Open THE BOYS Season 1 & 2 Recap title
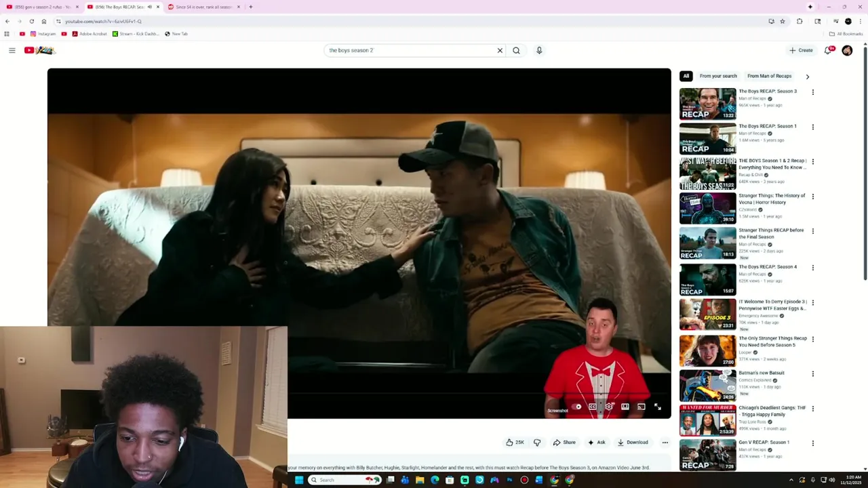 click(772, 164)
